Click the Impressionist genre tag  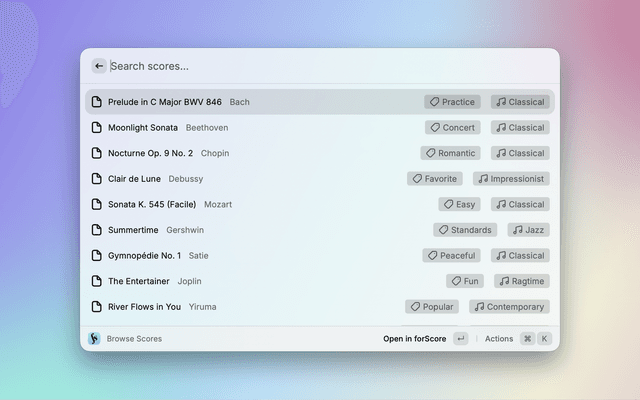point(511,179)
